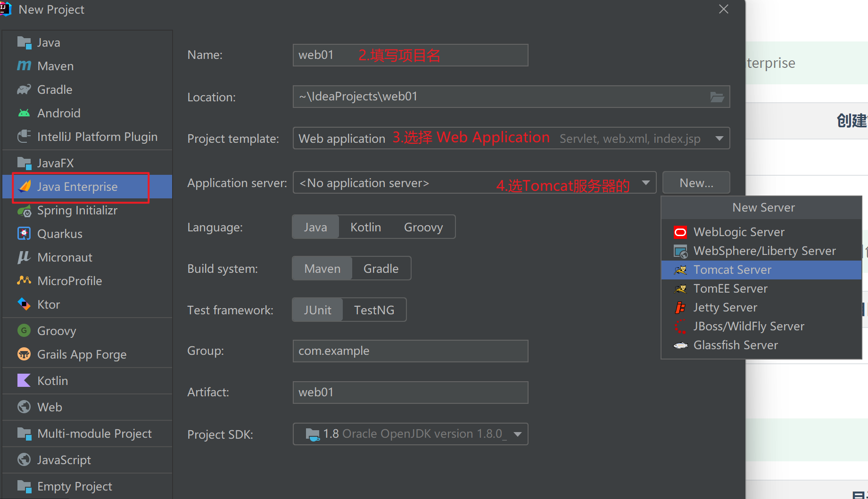The image size is (868, 499).
Task: Click the Android robot icon
Action: tap(24, 113)
